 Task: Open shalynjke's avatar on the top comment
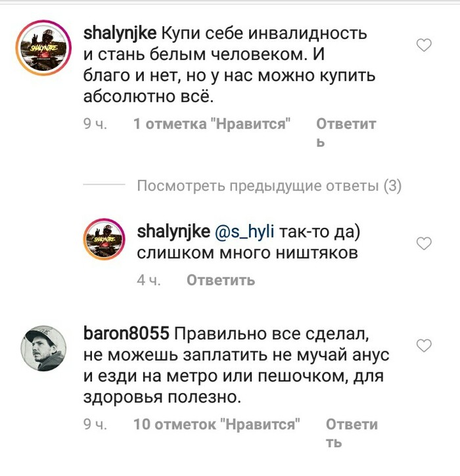coord(44,48)
